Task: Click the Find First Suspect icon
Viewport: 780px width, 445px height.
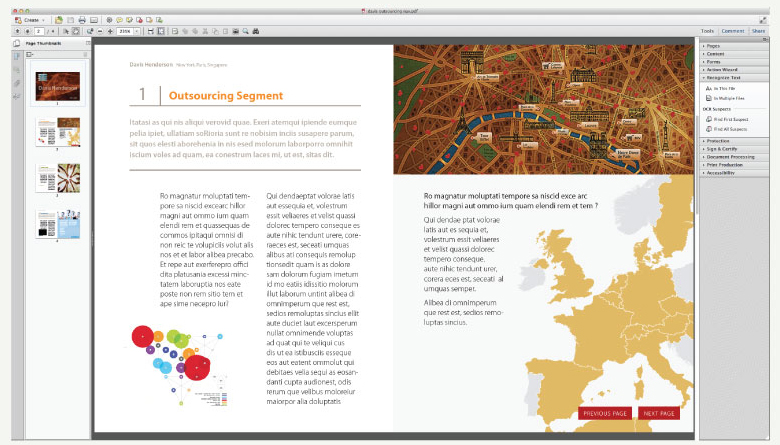Action: (708, 119)
